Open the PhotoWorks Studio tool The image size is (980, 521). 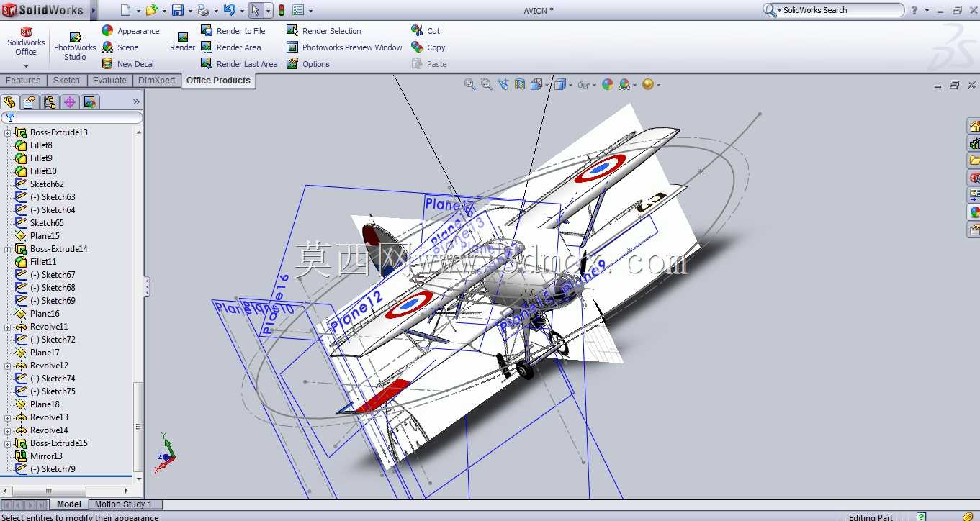pyautogui.click(x=75, y=47)
